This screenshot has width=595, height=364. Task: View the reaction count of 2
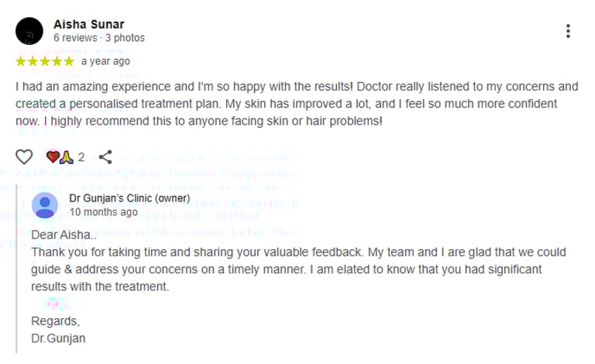81,157
